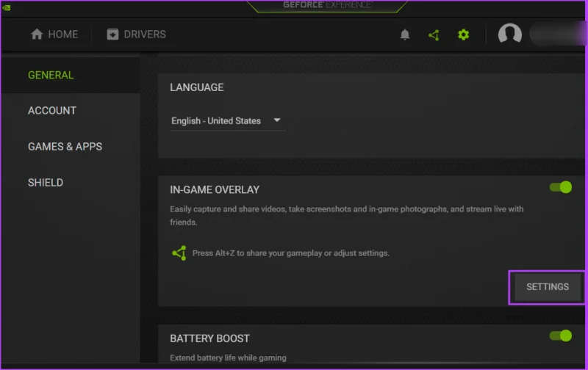The width and height of the screenshot is (588, 370).
Task: Go to the HOME tab
Action: (54, 34)
